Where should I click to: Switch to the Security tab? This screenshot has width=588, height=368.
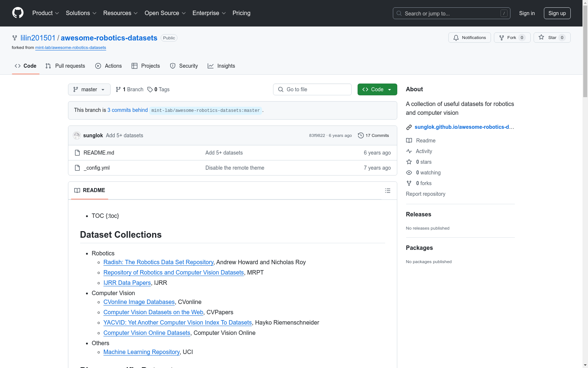[184, 66]
